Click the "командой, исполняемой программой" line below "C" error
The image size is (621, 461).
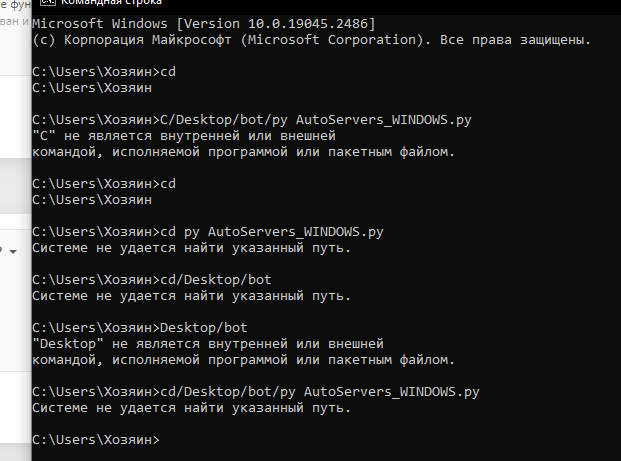click(x=243, y=152)
